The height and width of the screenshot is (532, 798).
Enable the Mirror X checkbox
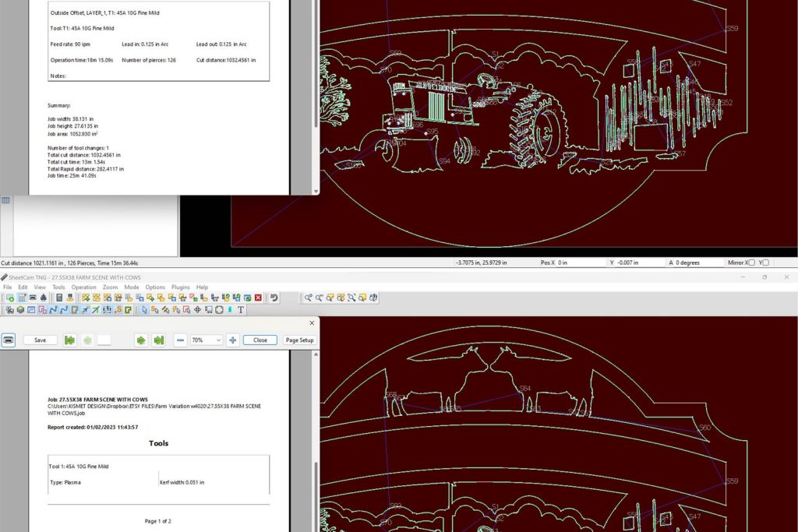coord(752,263)
